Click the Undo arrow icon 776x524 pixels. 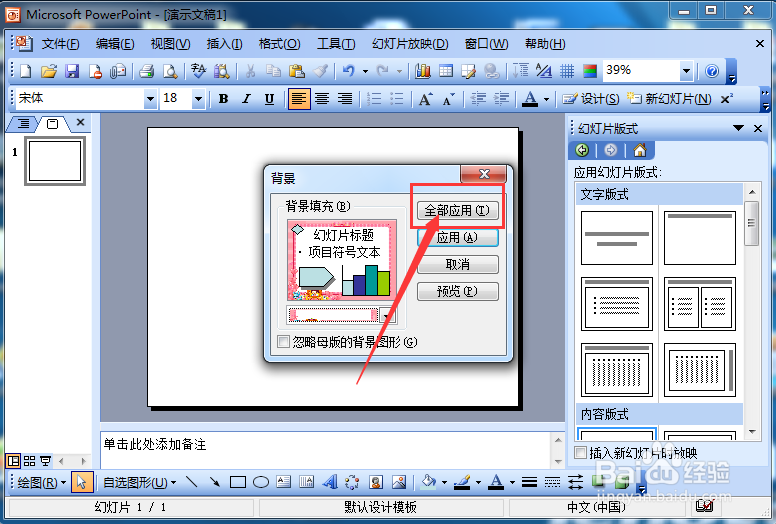pos(349,72)
